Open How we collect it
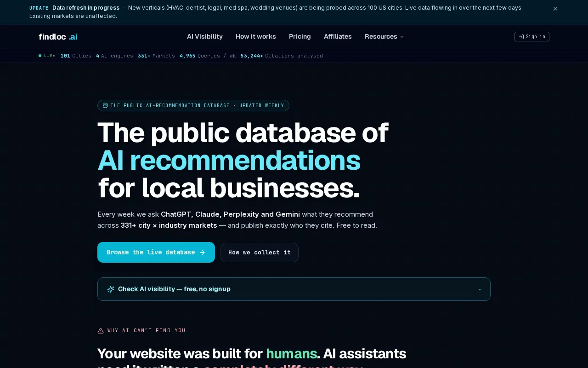This screenshot has height=368, width=588. click(260, 253)
